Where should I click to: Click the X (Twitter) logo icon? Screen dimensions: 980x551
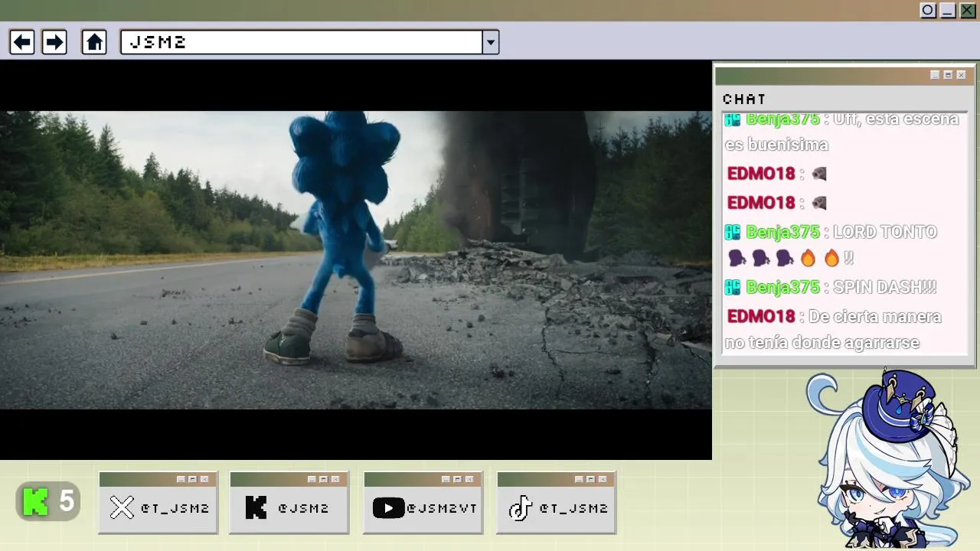[x=122, y=507]
